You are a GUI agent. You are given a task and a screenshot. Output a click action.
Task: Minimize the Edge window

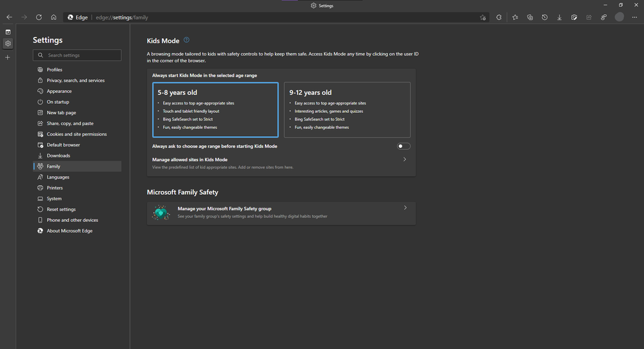click(605, 5)
